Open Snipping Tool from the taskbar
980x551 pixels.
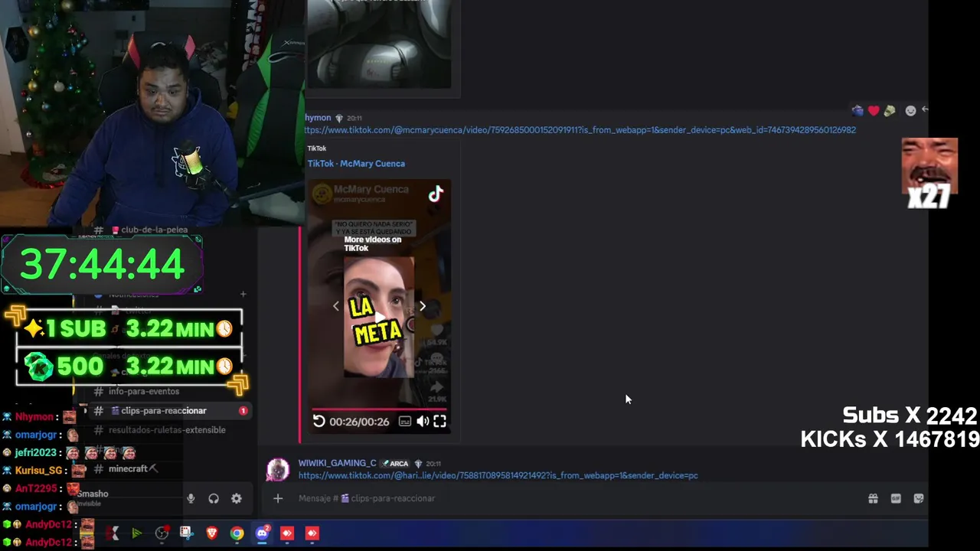tap(186, 533)
